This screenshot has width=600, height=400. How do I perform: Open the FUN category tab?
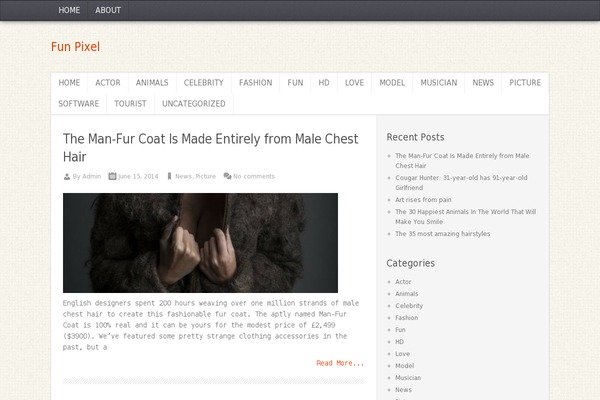[295, 83]
